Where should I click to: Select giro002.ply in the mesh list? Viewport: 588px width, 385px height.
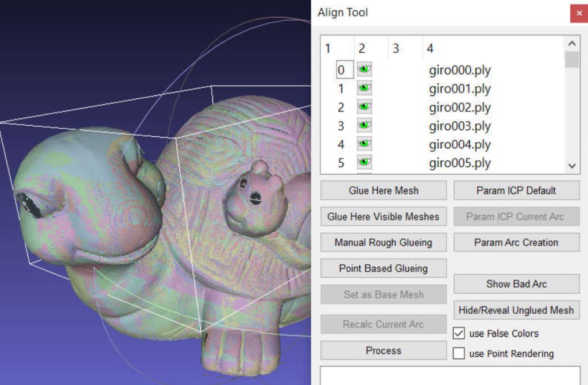pos(459,107)
